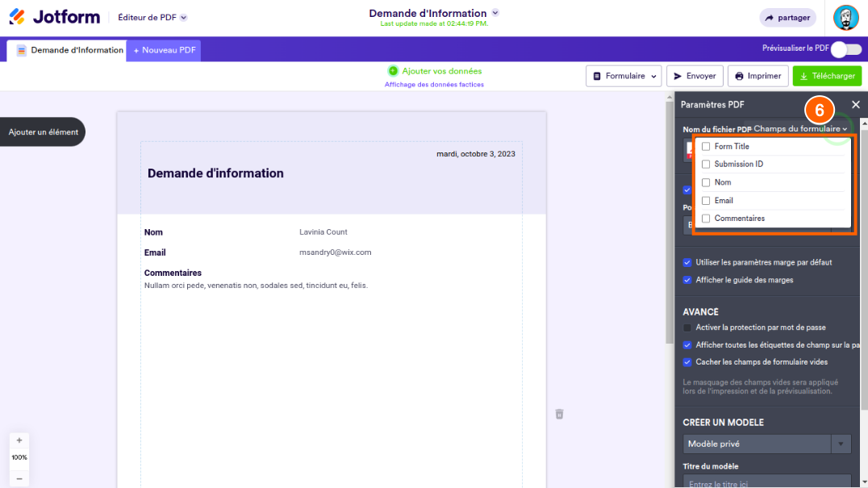Screen dimensions: 868x488
Task: Zoom in with the plus icon
Action: click(19, 440)
